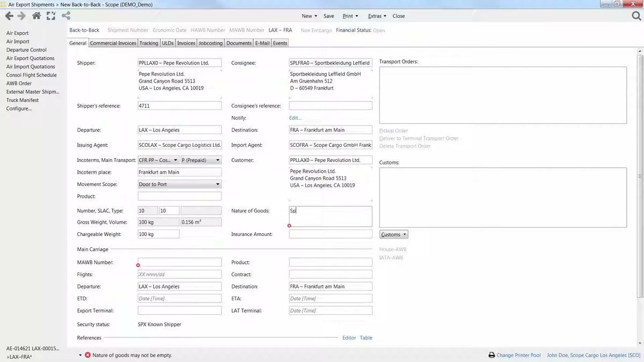
Task: Open Air Import Quotations in the sidebar
Action: [x=31, y=67]
